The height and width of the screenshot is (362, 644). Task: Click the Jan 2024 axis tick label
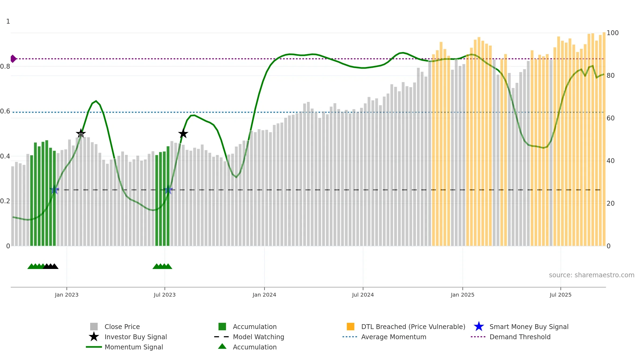[x=264, y=295]
